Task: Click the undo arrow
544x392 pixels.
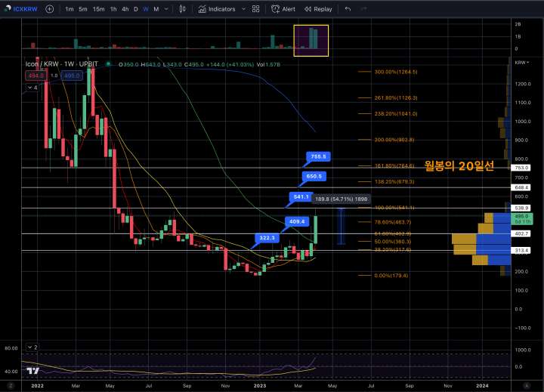Action: (x=348, y=9)
